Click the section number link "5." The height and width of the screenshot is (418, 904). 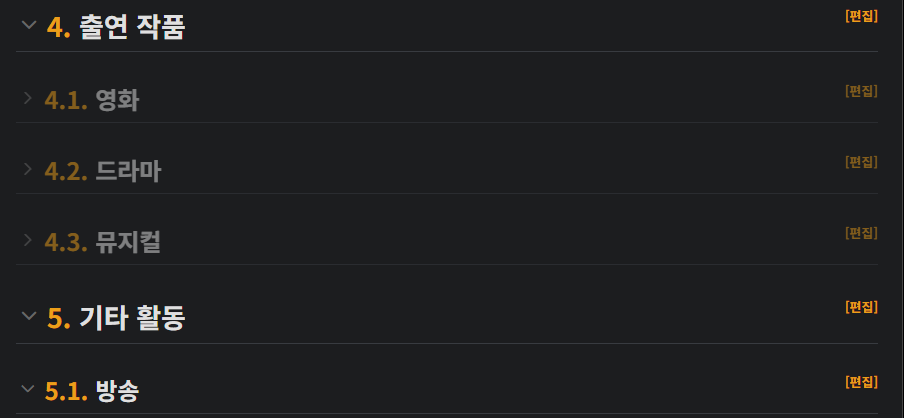pos(59,319)
